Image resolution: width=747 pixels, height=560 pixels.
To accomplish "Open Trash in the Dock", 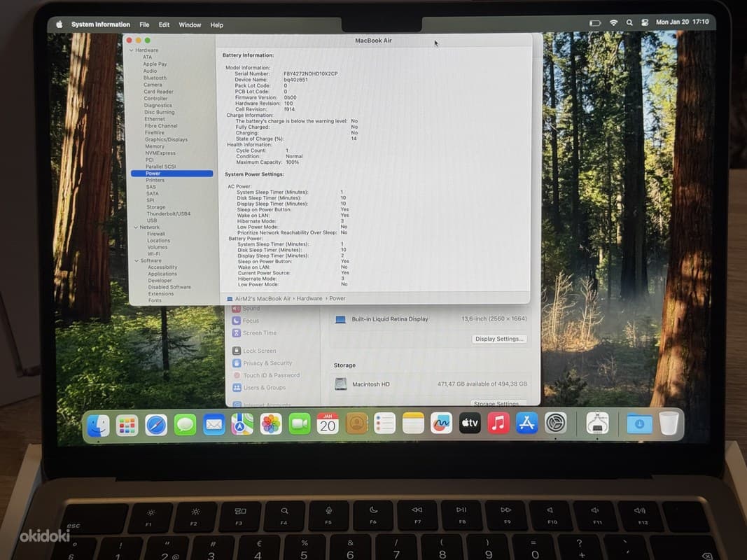I will 669,423.
